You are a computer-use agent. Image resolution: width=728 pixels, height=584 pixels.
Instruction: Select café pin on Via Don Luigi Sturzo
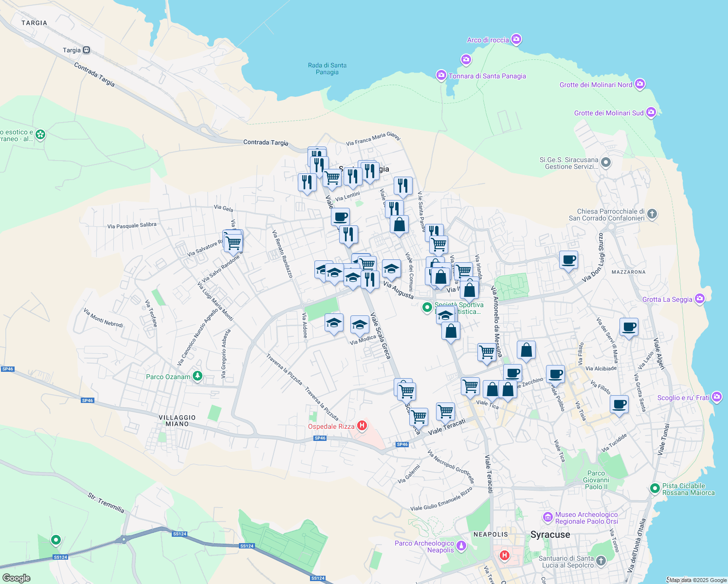coord(568,259)
